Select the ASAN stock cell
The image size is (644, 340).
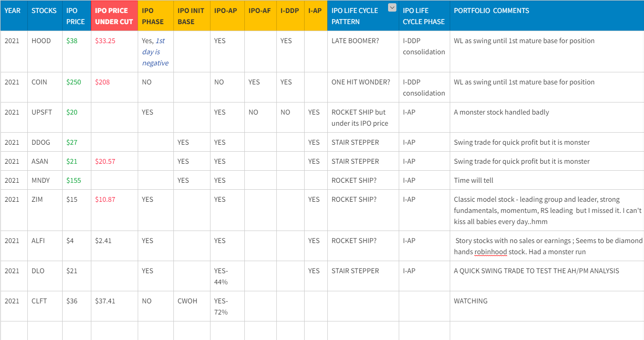pyautogui.click(x=45, y=161)
